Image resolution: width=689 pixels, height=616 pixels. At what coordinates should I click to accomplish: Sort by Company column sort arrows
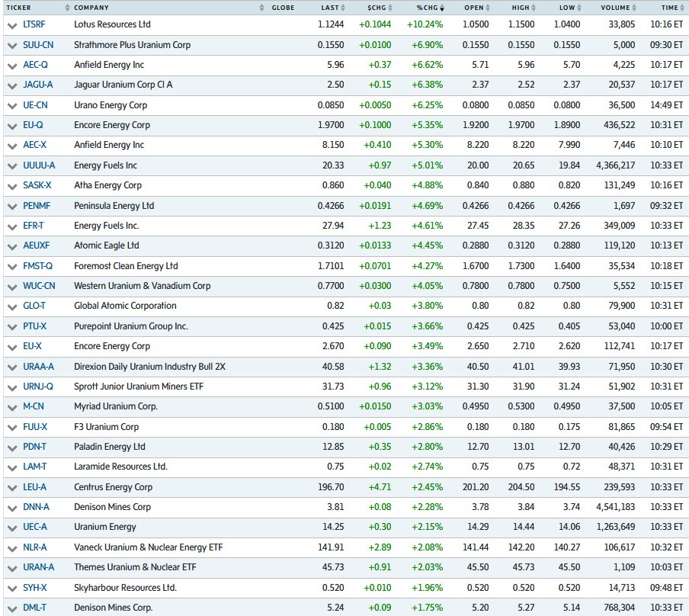261,8
